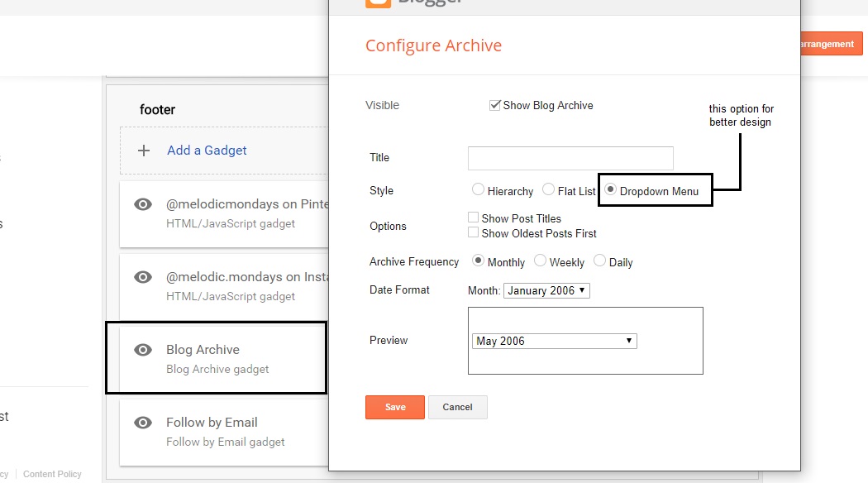Select the Dropdown Menu style radio button
868x483 pixels.
pos(610,189)
